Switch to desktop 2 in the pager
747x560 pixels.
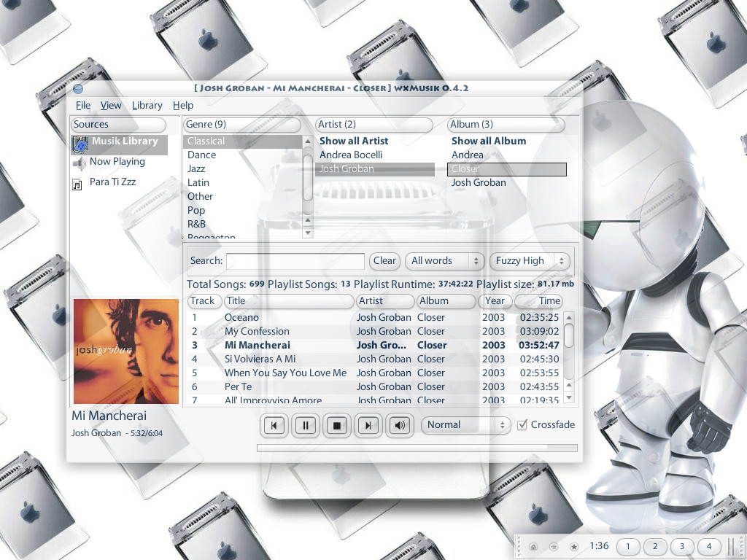655,546
